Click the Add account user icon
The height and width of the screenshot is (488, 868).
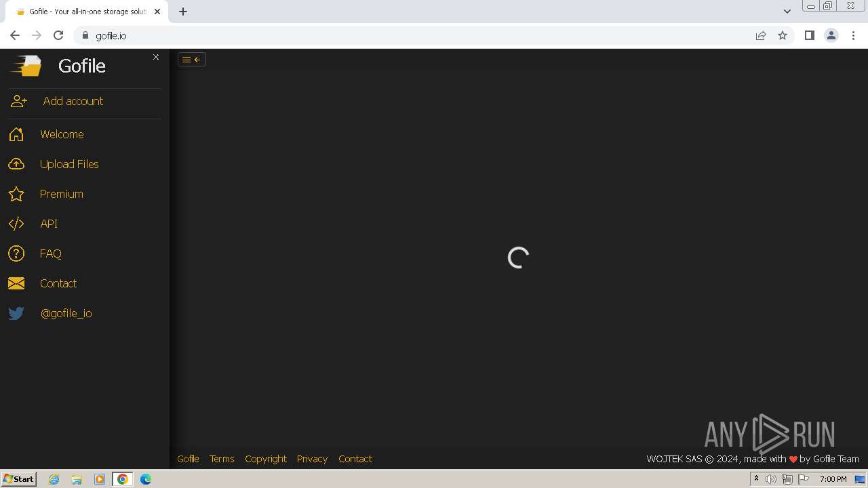[x=18, y=101]
